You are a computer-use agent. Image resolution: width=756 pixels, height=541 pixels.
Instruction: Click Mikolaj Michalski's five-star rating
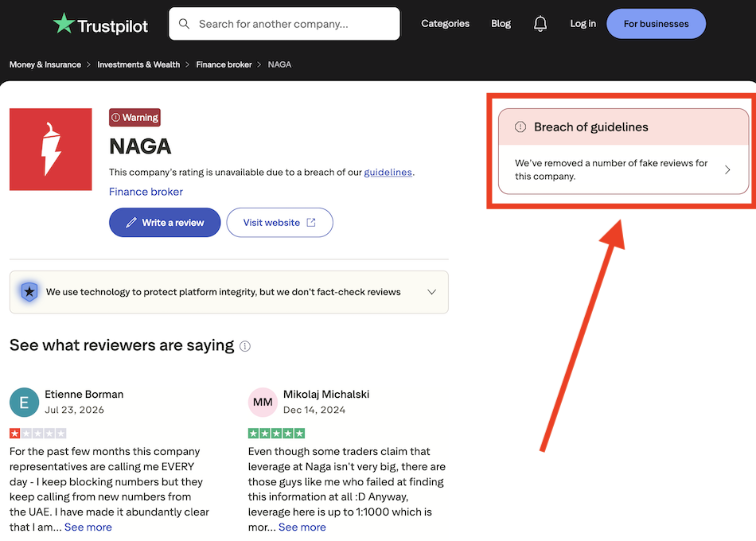(x=276, y=433)
